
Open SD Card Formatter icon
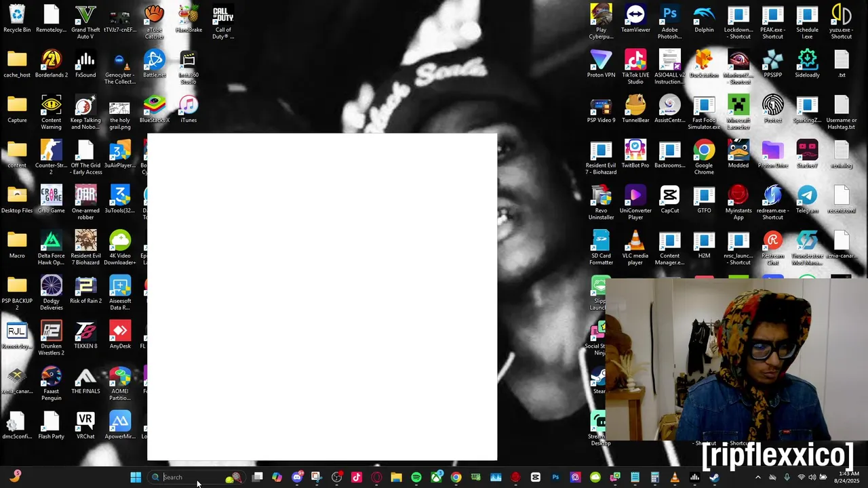click(x=601, y=248)
